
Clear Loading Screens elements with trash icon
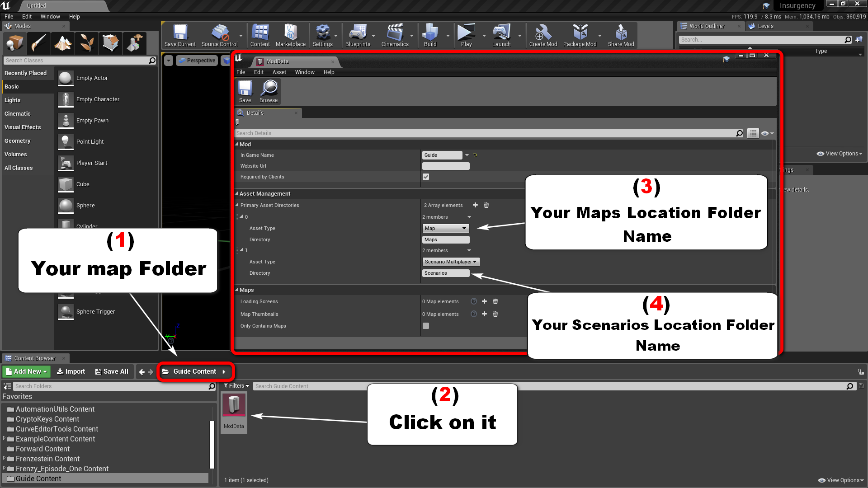pos(495,301)
